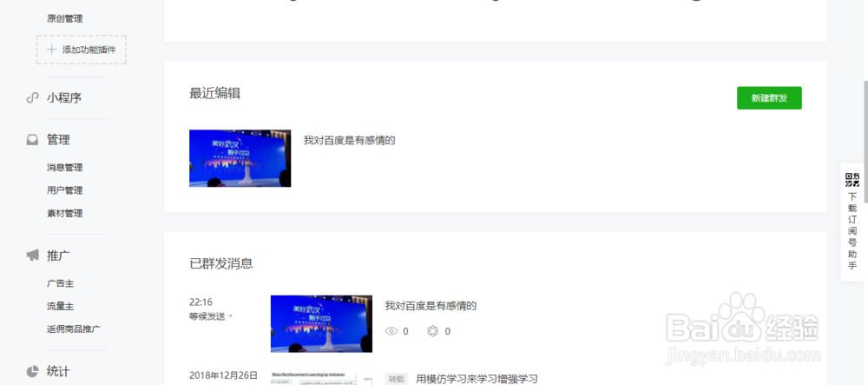The height and width of the screenshot is (385, 868).
Task: Open 广告主 under 推广
Action: click(x=61, y=283)
